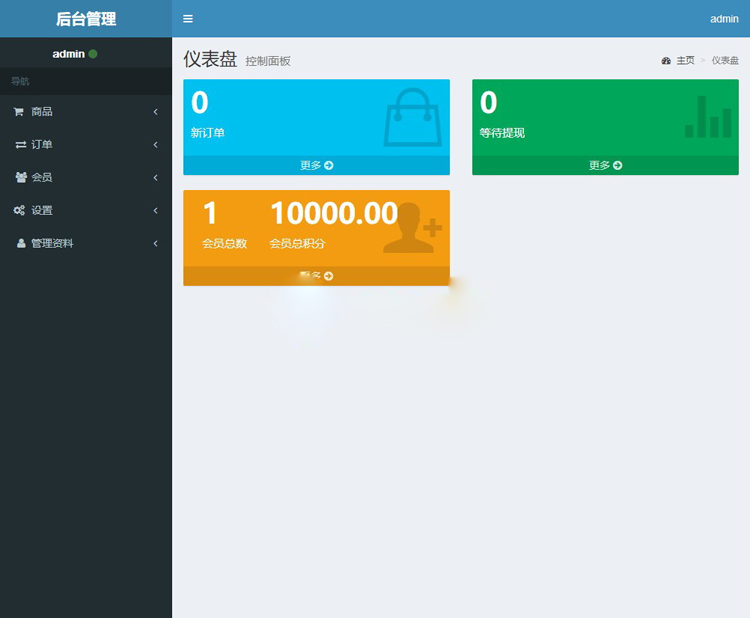
Task: Click 更多 link under 等待提现
Action: [x=605, y=165]
